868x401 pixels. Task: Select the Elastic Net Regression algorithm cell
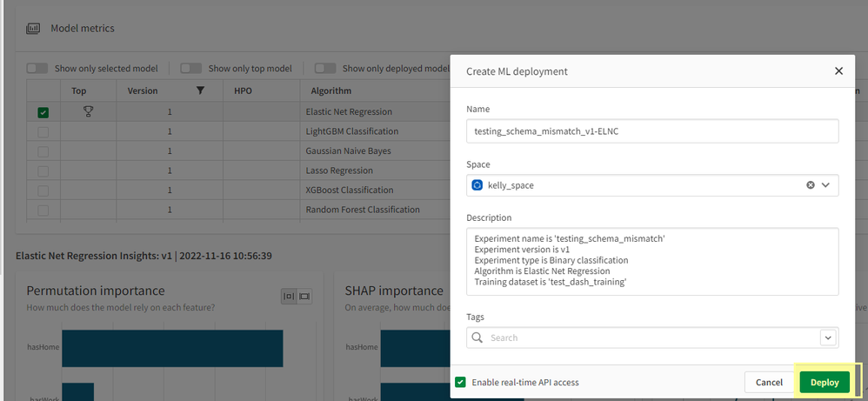click(x=349, y=111)
